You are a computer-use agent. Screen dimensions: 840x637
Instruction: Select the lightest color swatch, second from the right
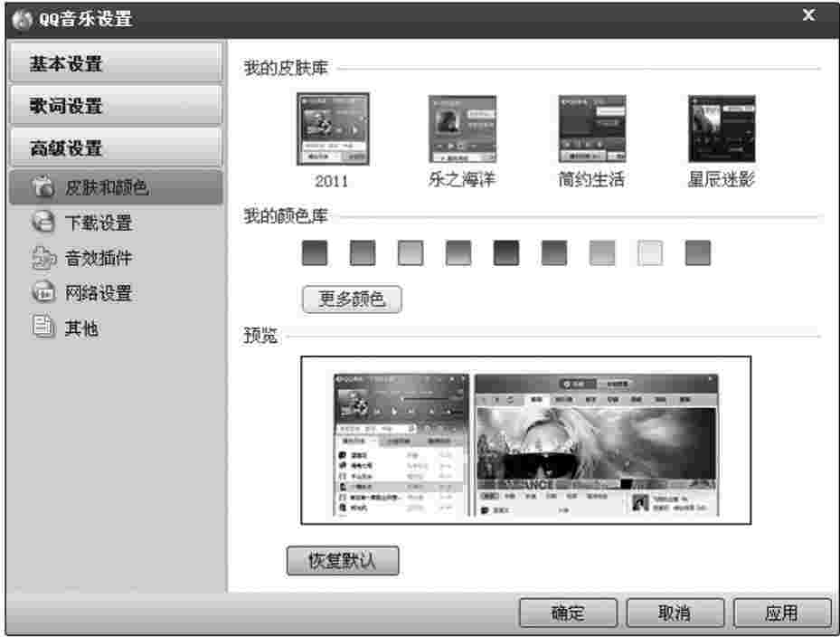point(650,252)
